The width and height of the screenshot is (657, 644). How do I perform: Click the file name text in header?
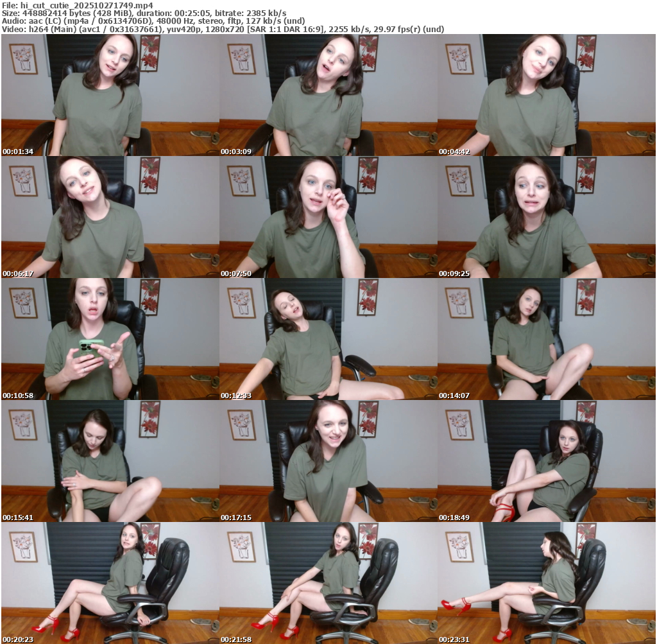click(77, 5)
